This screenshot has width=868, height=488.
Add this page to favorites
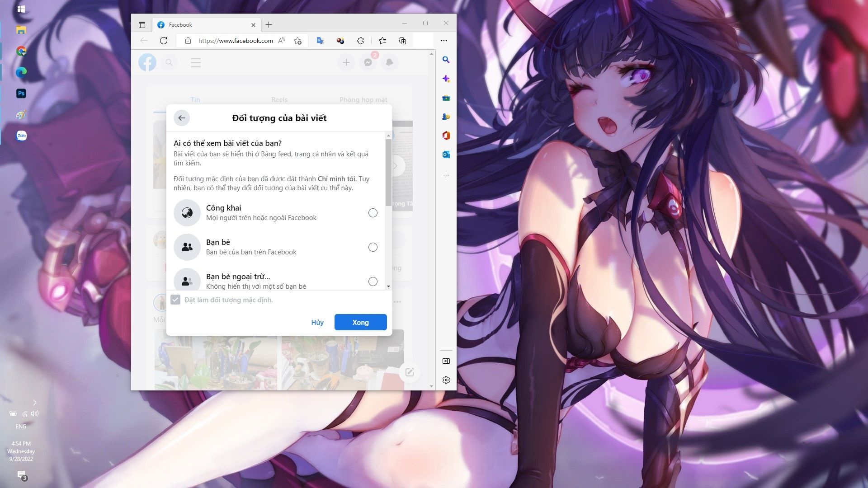click(x=297, y=41)
